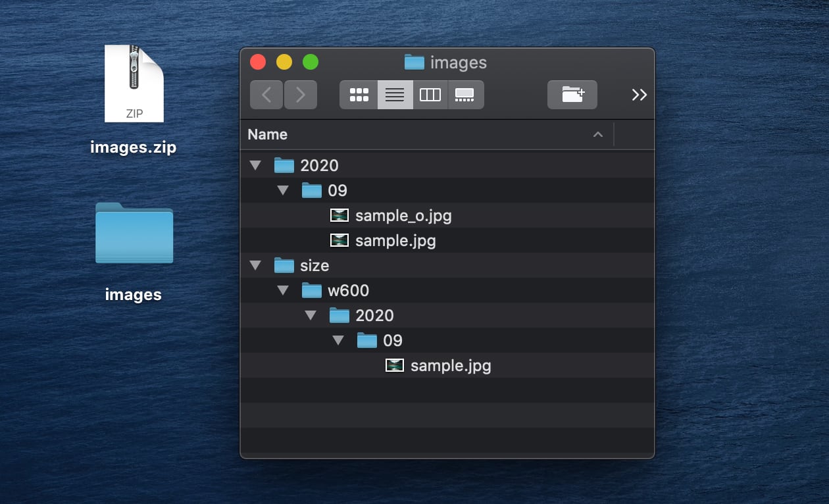Image resolution: width=829 pixels, height=504 pixels.
Task: Click the sample.jpg image thumbnail
Action: [339, 240]
